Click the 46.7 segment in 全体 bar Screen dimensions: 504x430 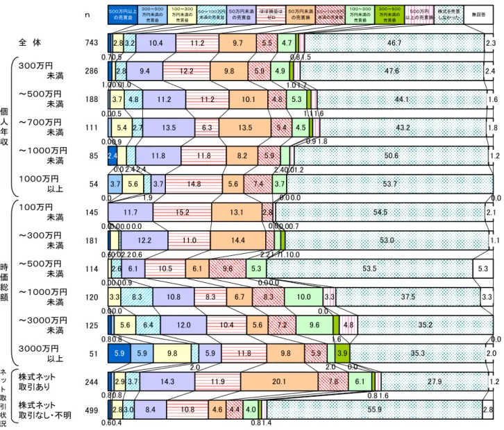394,43
